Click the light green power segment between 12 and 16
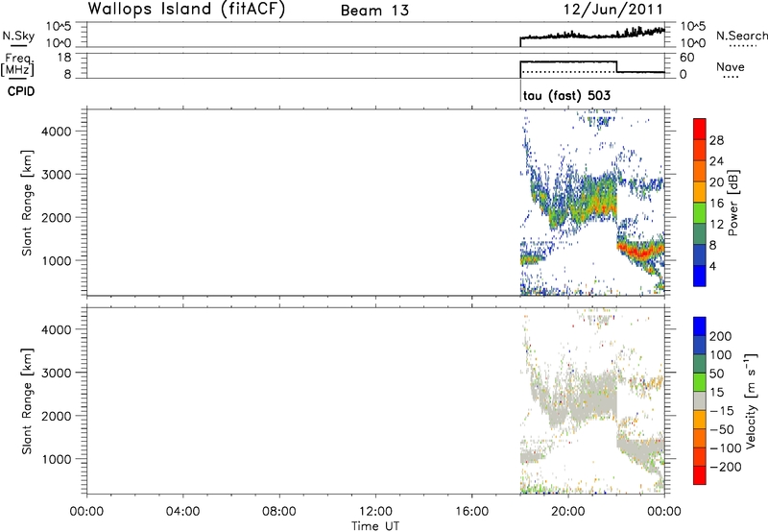 tap(700, 213)
